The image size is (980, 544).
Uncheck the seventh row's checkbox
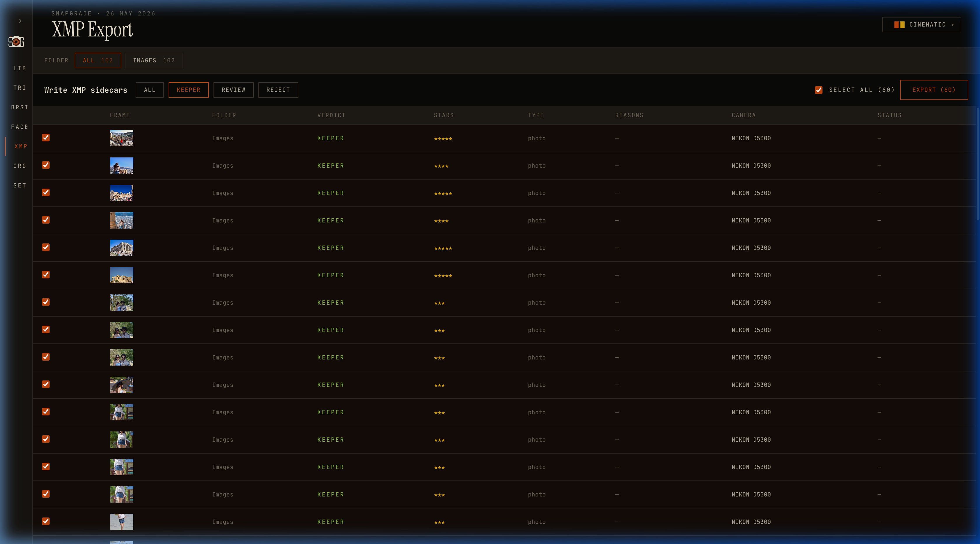click(46, 302)
